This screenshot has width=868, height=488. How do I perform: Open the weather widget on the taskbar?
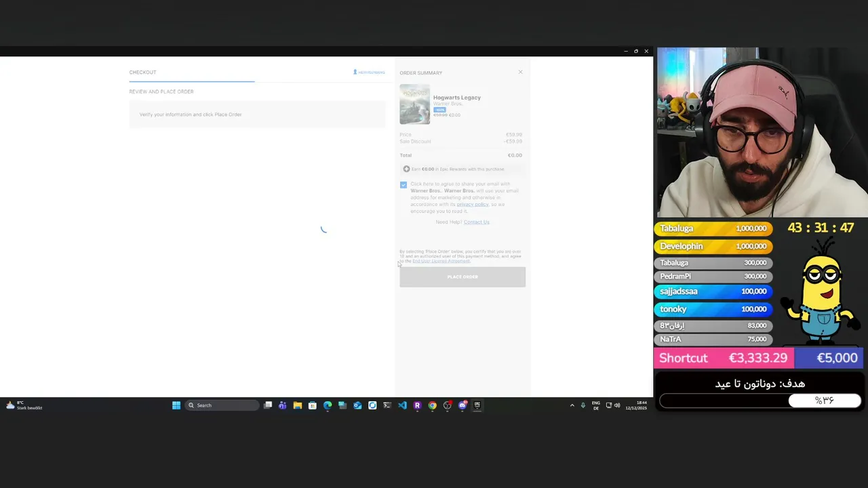pos(24,405)
